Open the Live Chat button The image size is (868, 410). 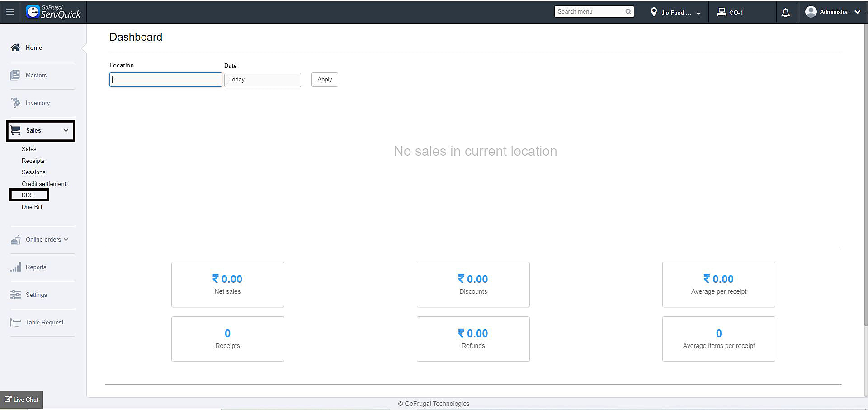(x=21, y=400)
